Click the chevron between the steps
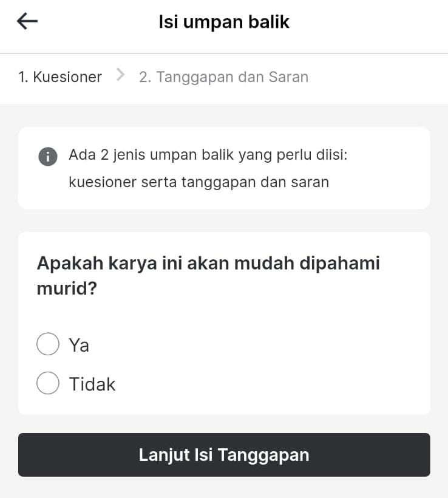The height and width of the screenshot is (498, 448). 120,75
